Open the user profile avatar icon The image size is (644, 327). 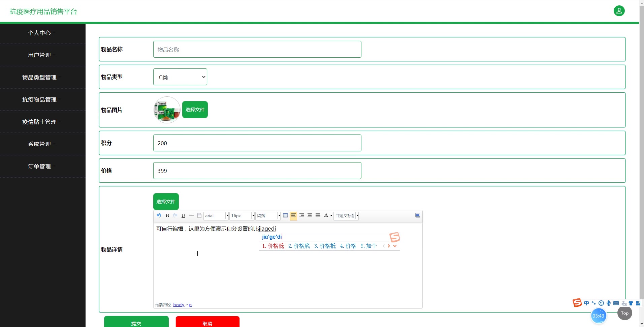click(x=619, y=11)
